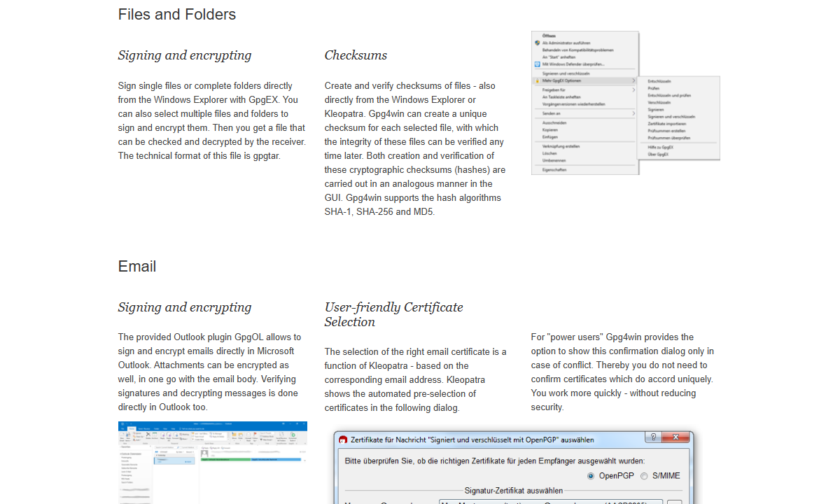The width and height of the screenshot is (840, 504).
Task: Click the Windows Defender icon in the context menu
Action: [x=537, y=64]
